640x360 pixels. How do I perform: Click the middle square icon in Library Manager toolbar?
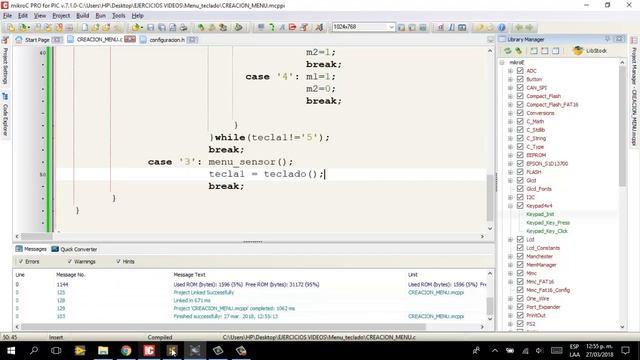[x=544, y=51]
